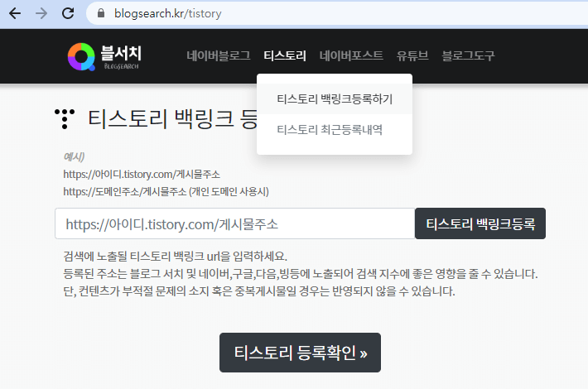Click the 예시) label
Image resolution: width=588 pixels, height=389 pixels.
tap(74, 156)
